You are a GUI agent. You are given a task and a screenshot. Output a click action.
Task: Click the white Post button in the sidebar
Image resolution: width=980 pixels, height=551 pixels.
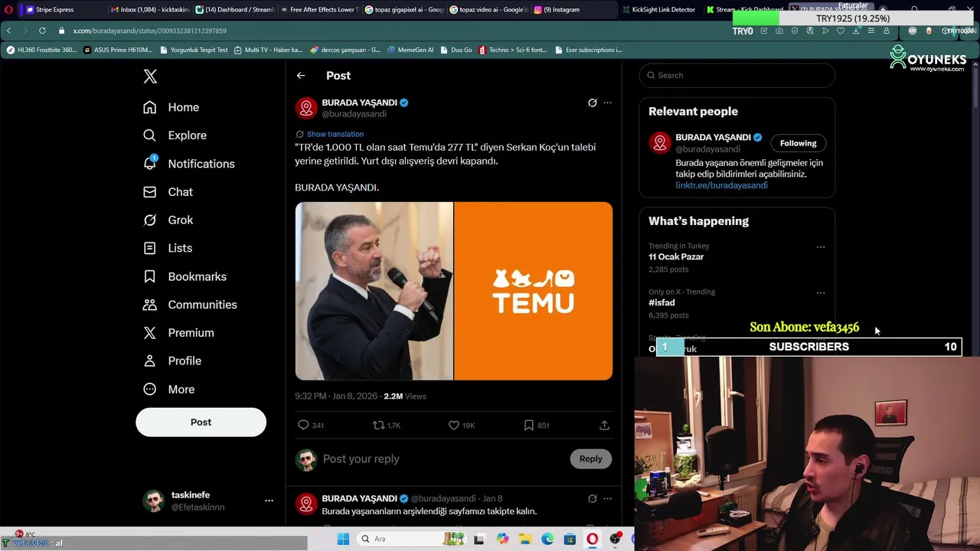pos(201,422)
